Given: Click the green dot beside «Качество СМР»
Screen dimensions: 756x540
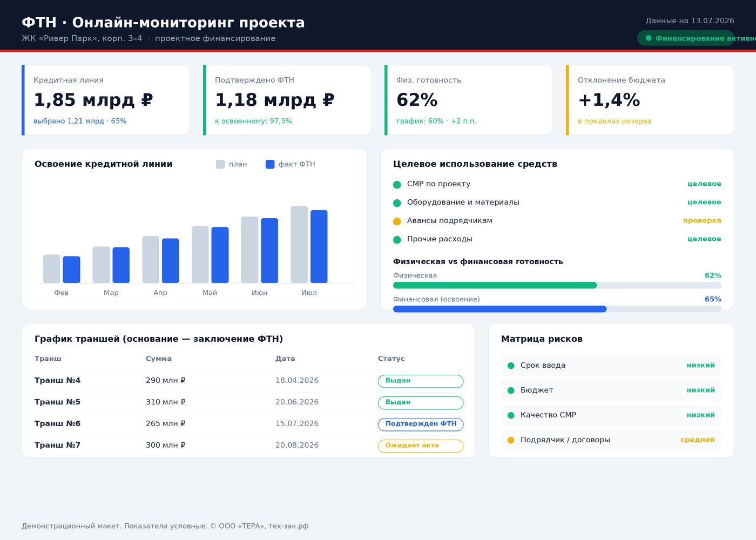Looking at the screenshot, I should (511, 416).
